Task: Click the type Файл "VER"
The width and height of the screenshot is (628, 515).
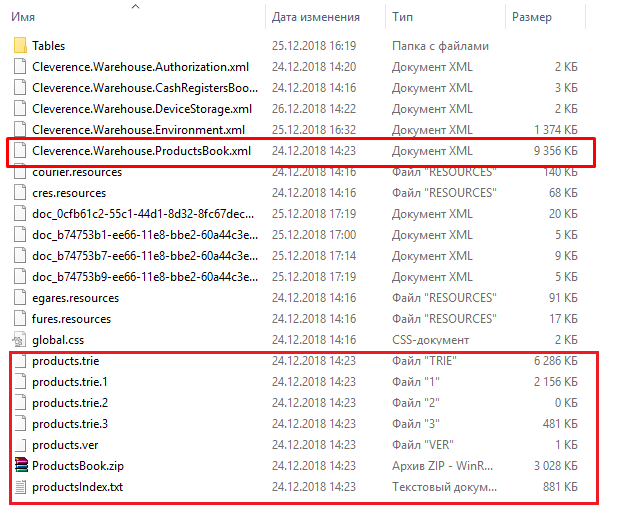Action: [423, 445]
